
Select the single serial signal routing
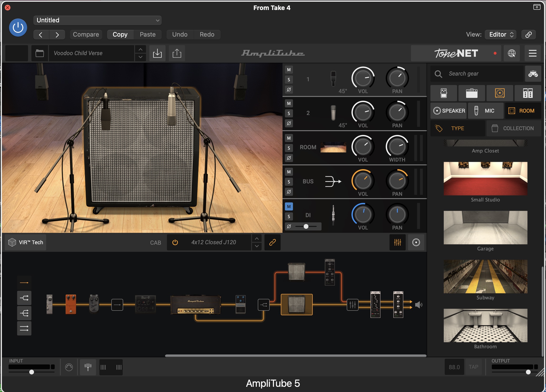[24, 283]
